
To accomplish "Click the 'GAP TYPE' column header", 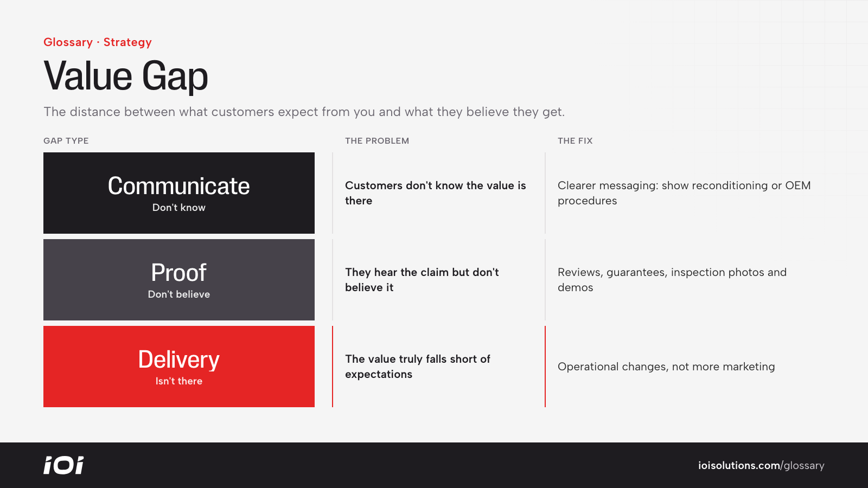I will pyautogui.click(x=66, y=141).
